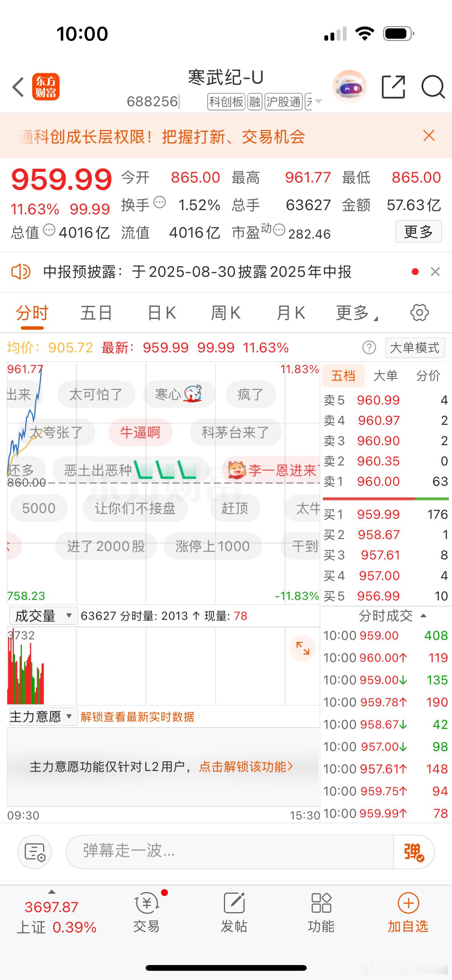The width and height of the screenshot is (452, 980).
Task: Select the 五档 order book tab
Action: click(x=343, y=376)
